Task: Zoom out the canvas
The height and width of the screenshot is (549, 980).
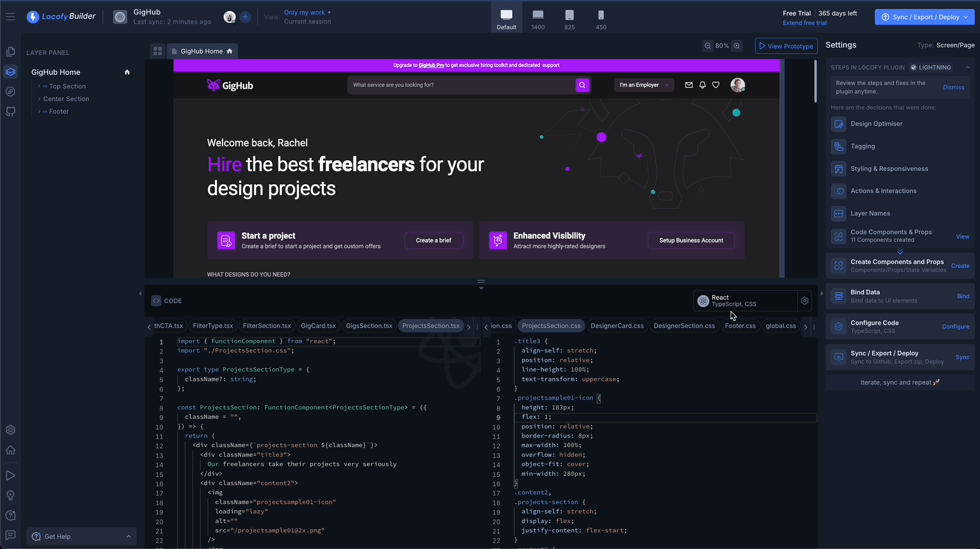Action: [708, 46]
